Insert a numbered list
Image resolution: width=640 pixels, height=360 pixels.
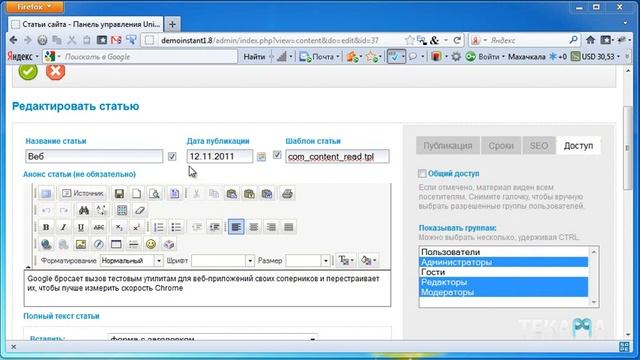[x=159, y=227]
